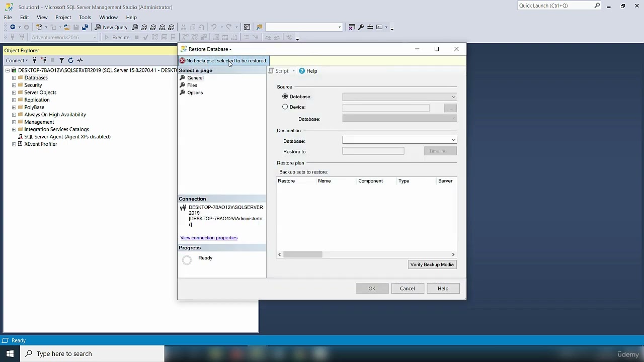Open the File menu

[8, 17]
